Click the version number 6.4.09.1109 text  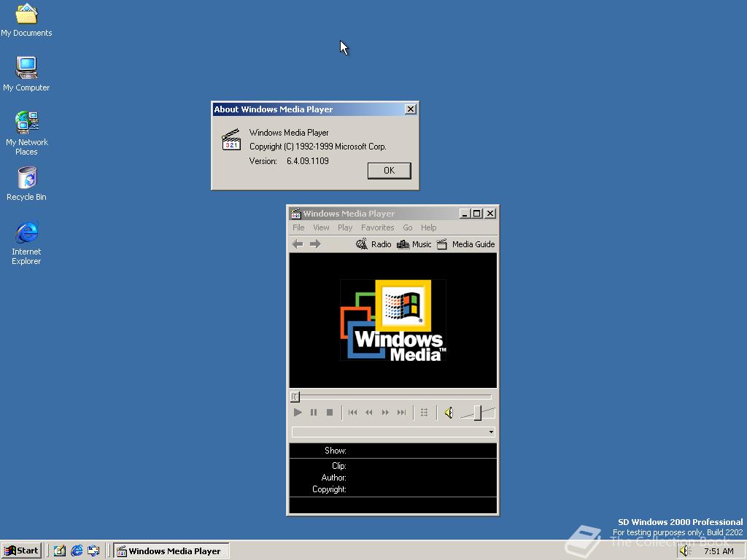click(x=308, y=161)
